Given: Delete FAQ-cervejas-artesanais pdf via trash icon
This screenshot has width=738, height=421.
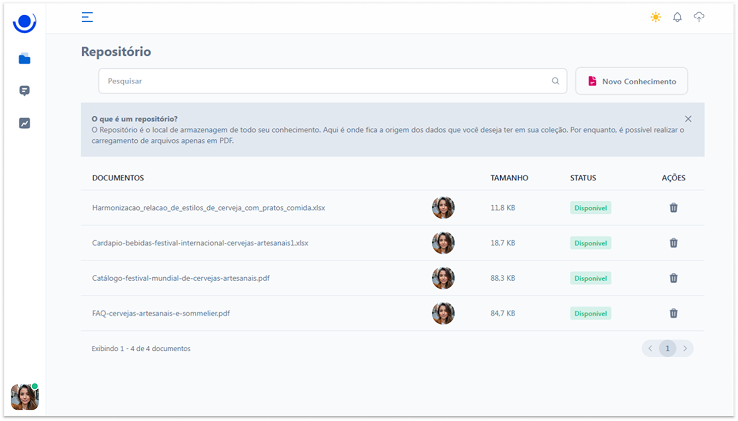Looking at the screenshot, I should coord(673,313).
